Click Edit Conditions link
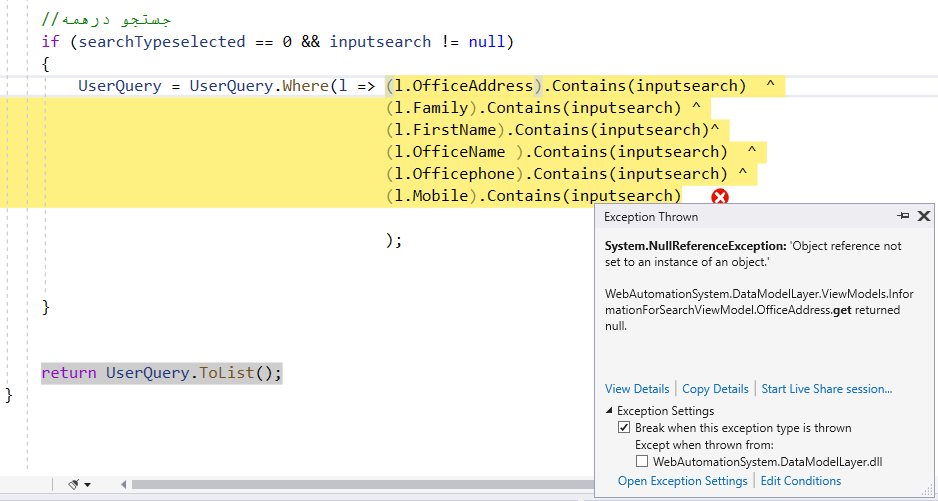This screenshot has width=938, height=501. pos(801,481)
